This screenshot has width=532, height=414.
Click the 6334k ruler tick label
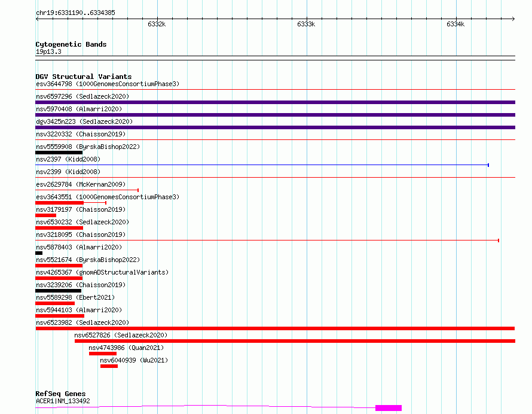click(455, 24)
